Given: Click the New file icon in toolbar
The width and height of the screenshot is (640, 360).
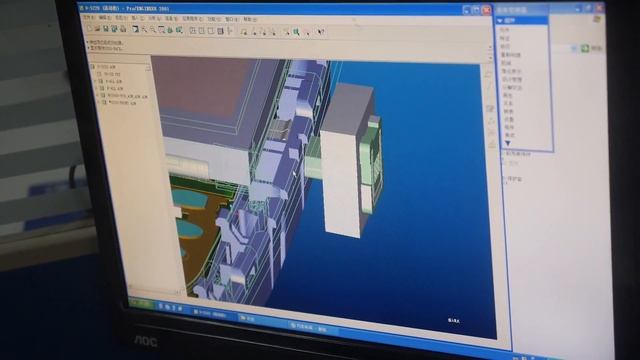Looking at the screenshot, I should [x=89, y=29].
